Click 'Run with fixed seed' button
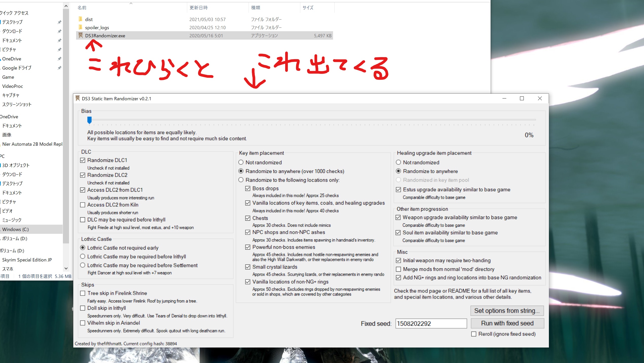The image size is (644, 363). click(x=508, y=323)
